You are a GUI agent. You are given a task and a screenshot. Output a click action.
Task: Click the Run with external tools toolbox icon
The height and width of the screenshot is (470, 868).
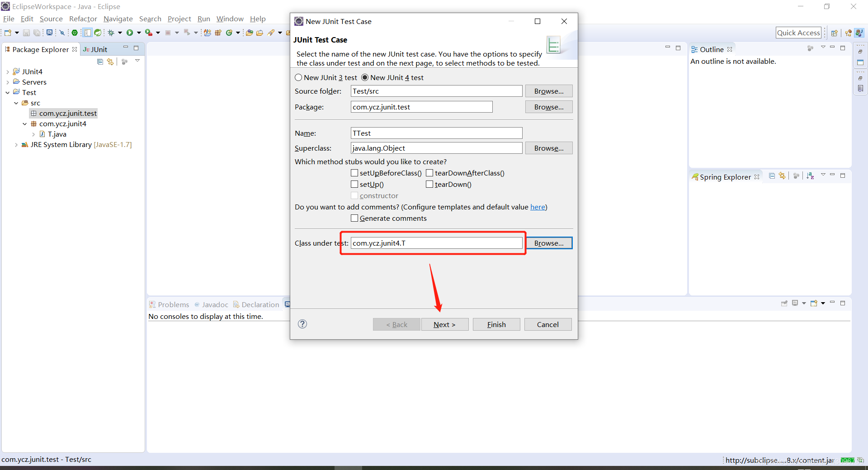[x=148, y=33]
